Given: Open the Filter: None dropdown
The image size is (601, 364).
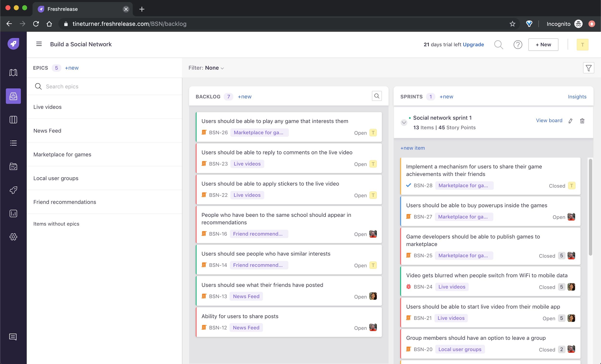Looking at the screenshot, I should (206, 68).
